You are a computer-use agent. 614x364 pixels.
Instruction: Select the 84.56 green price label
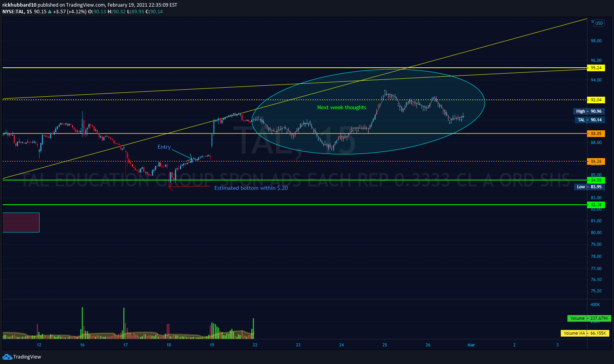[596, 180]
